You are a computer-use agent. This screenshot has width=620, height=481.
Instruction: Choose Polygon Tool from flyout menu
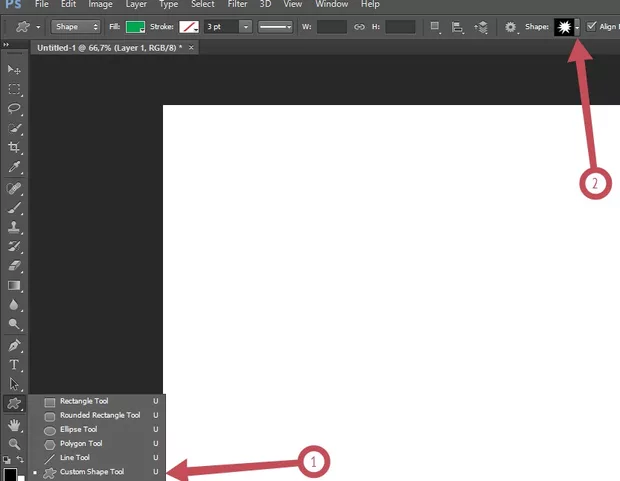(81, 443)
